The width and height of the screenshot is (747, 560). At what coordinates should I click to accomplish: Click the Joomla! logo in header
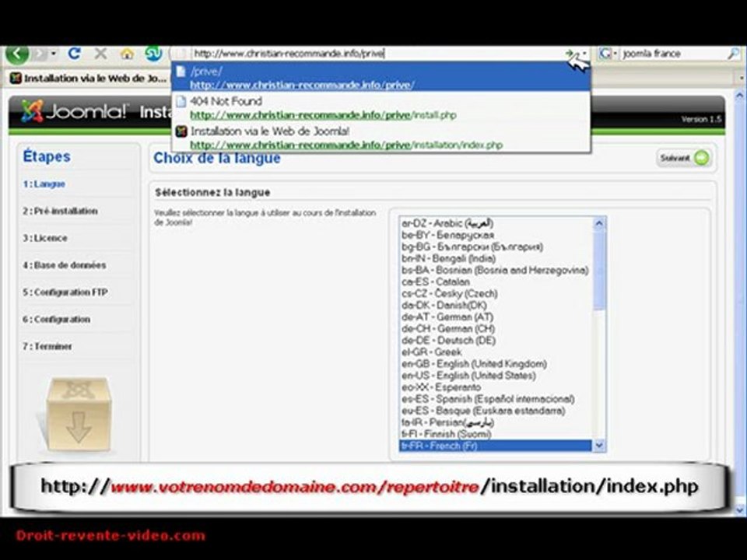click(75, 111)
